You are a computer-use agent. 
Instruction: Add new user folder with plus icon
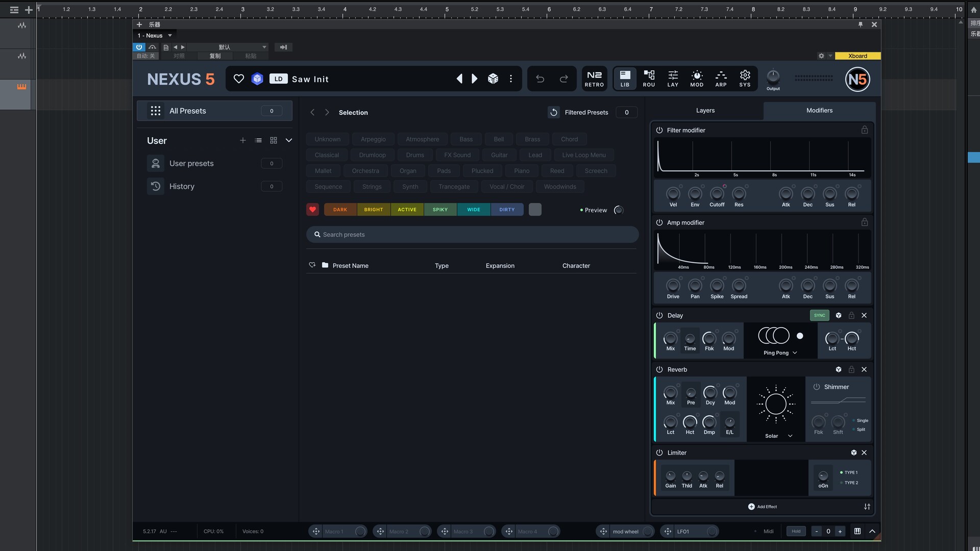pos(243,140)
